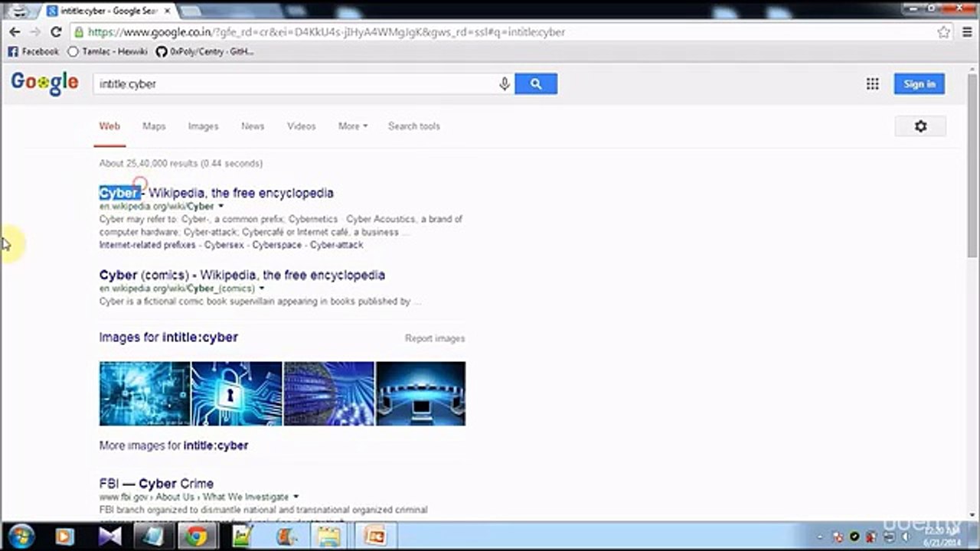Open Search tools options
The width and height of the screenshot is (980, 551).
click(414, 126)
